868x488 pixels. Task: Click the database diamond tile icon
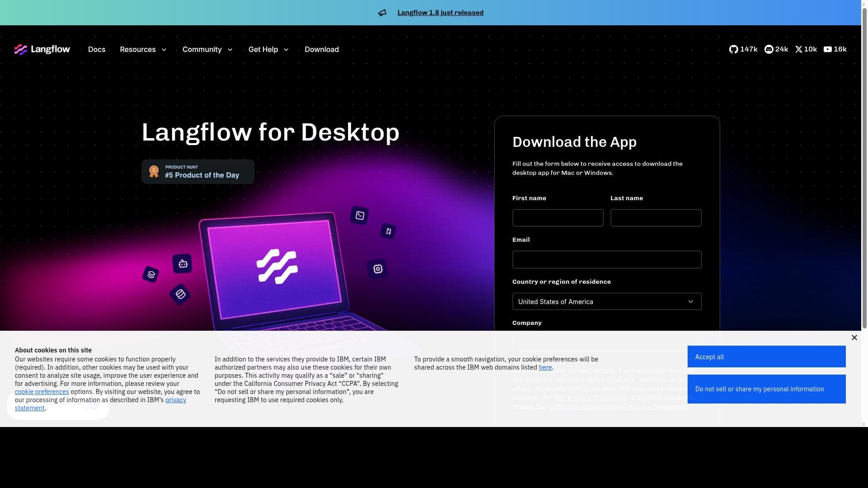(x=180, y=294)
